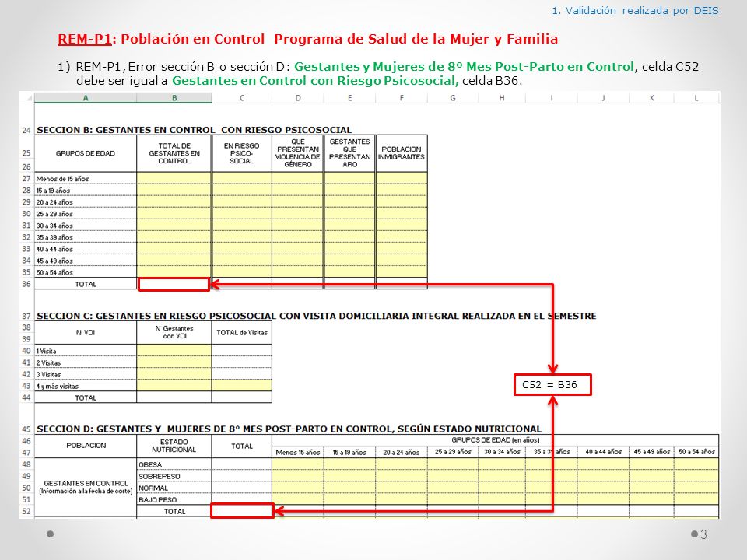Select cell B40 for 1 Visita
Screen dimensions: 747x560
(174, 351)
